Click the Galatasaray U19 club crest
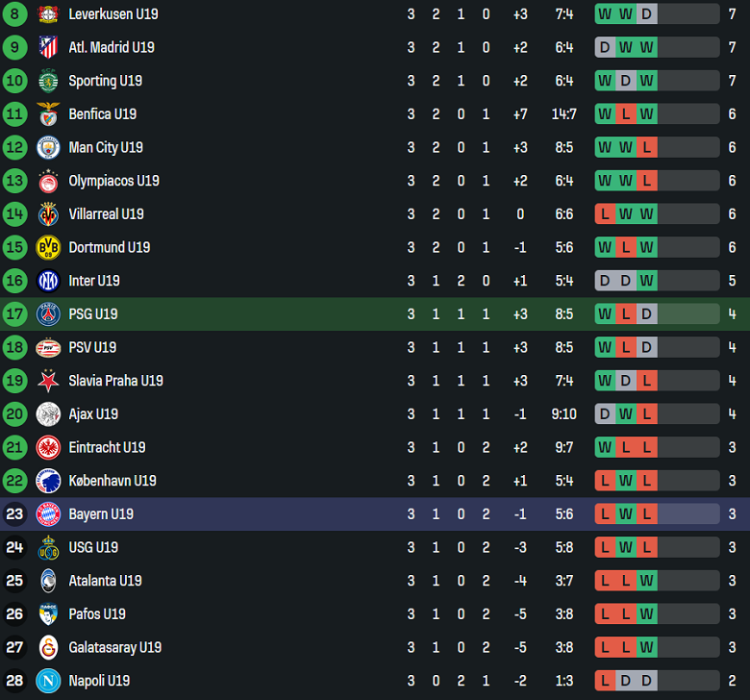This screenshot has width=750, height=700. coord(48,647)
